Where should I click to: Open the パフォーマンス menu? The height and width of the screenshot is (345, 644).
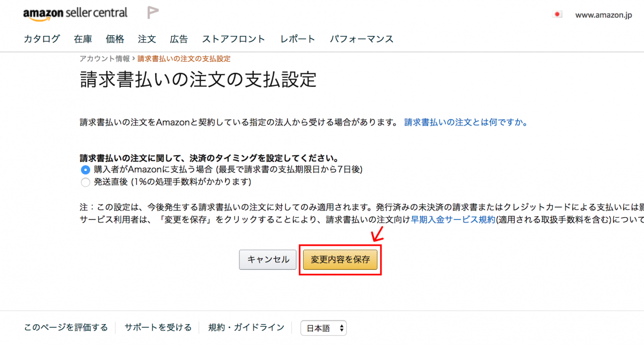(361, 39)
